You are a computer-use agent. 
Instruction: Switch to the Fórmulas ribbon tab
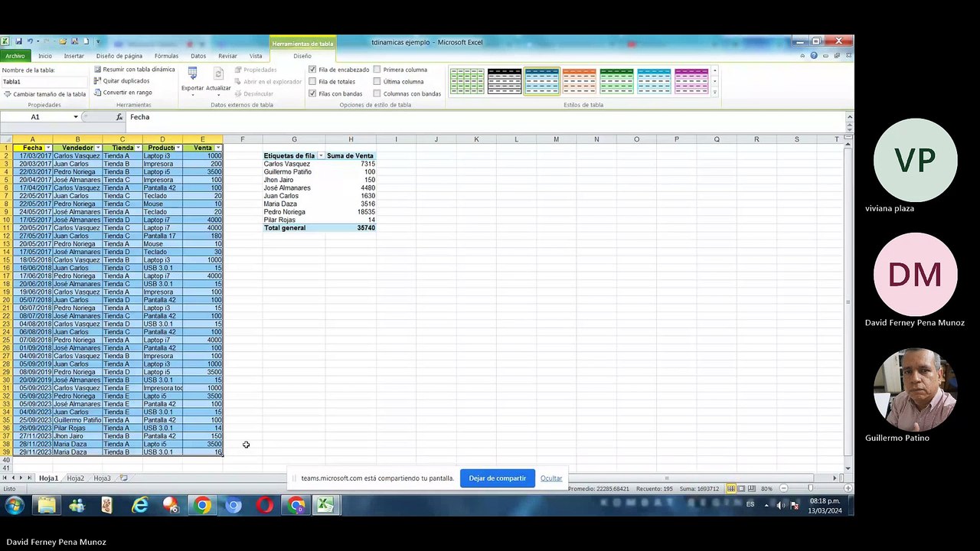click(x=166, y=56)
